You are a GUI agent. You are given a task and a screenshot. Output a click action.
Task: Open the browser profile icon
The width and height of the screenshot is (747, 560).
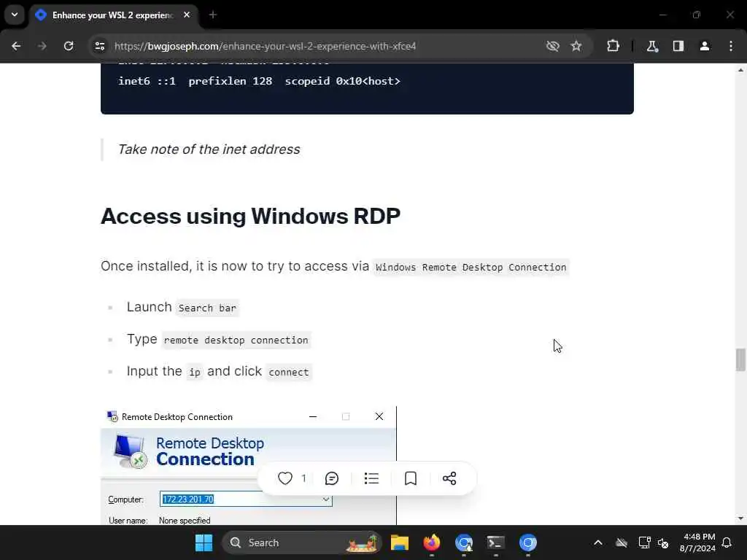[x=705, y=46]
